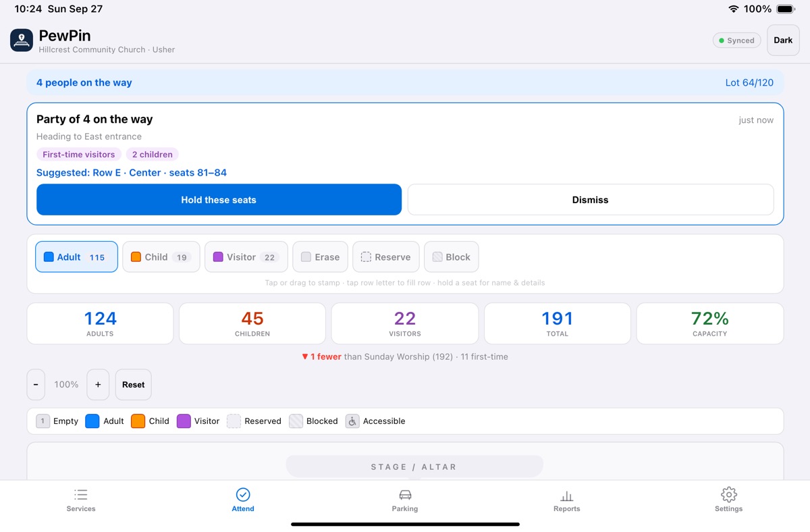
Task: Select the Adult stamp tool
Action: (76, 257)
